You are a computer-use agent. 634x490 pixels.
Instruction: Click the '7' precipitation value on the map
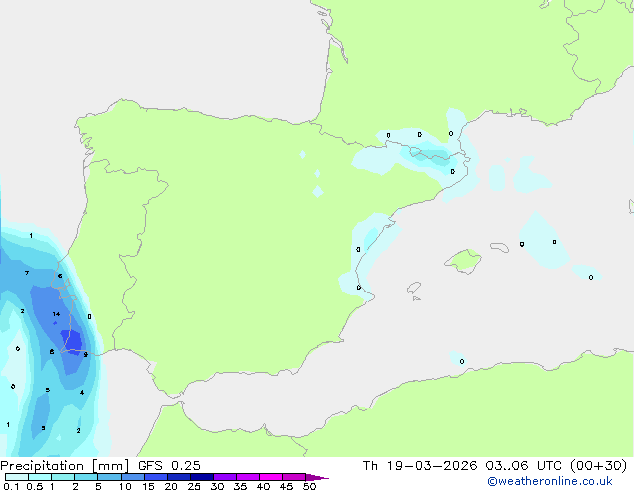click(x=27, y=273)
